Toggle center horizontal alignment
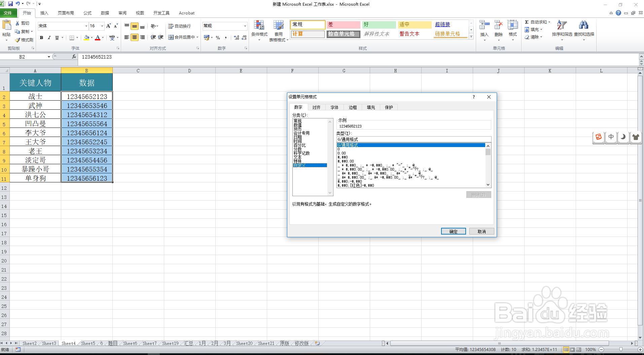Image resolution: width=644 pixels, height=355 pixels. 135,37
